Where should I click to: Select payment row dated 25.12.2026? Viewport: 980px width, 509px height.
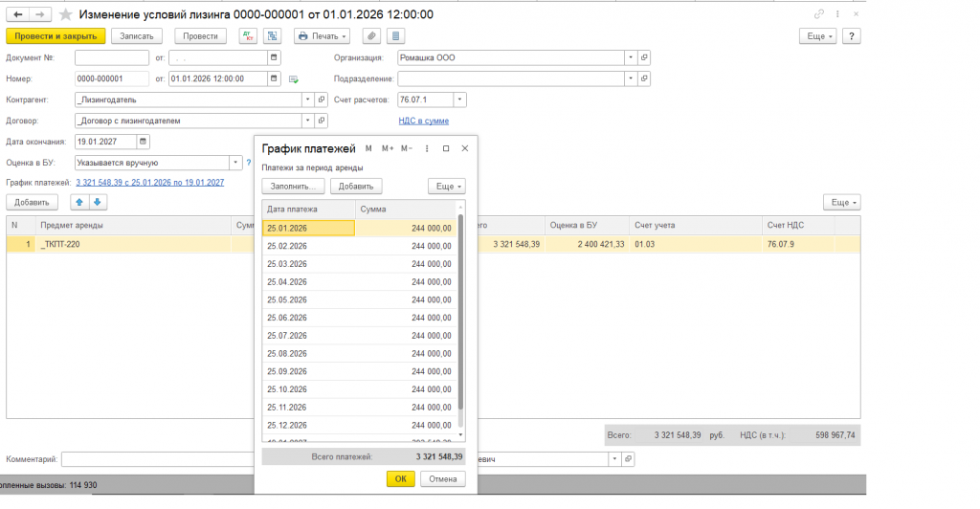pos(360,426)
